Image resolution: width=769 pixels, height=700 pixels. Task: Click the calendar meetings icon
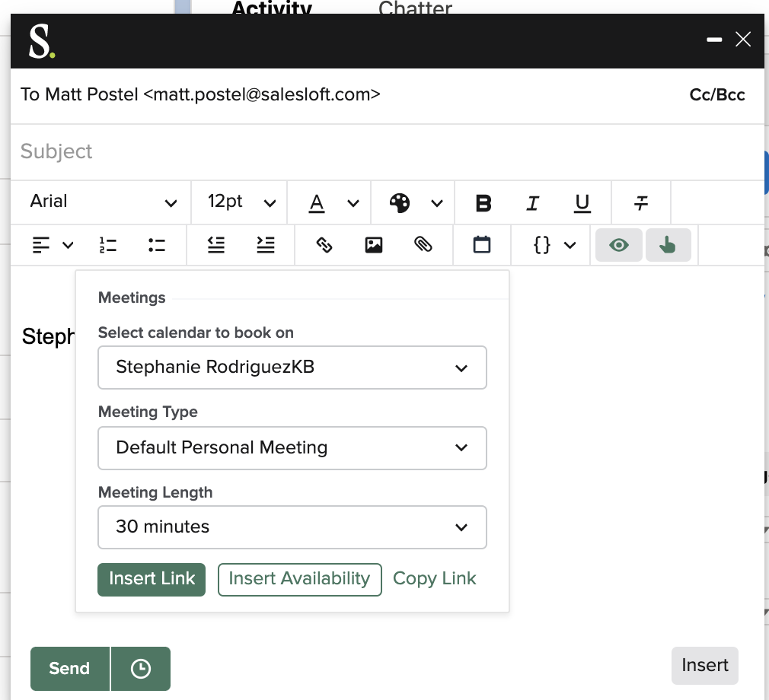482,244
